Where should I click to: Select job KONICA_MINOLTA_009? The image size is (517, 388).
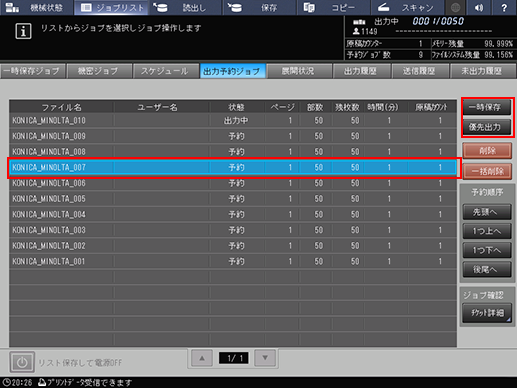pyautogui.click(x=233, y=136)
